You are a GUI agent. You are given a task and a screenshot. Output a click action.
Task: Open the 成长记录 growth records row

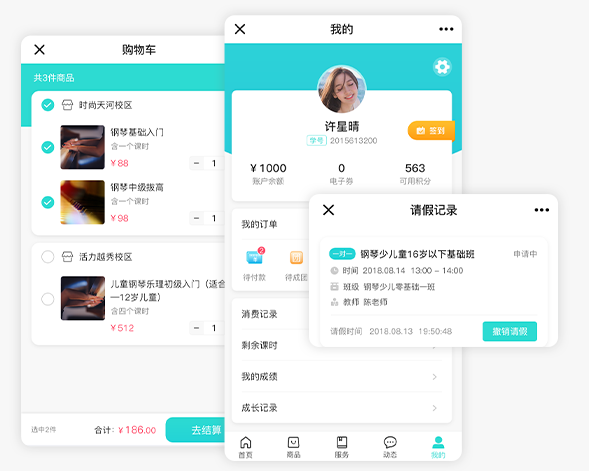point(341,408)
